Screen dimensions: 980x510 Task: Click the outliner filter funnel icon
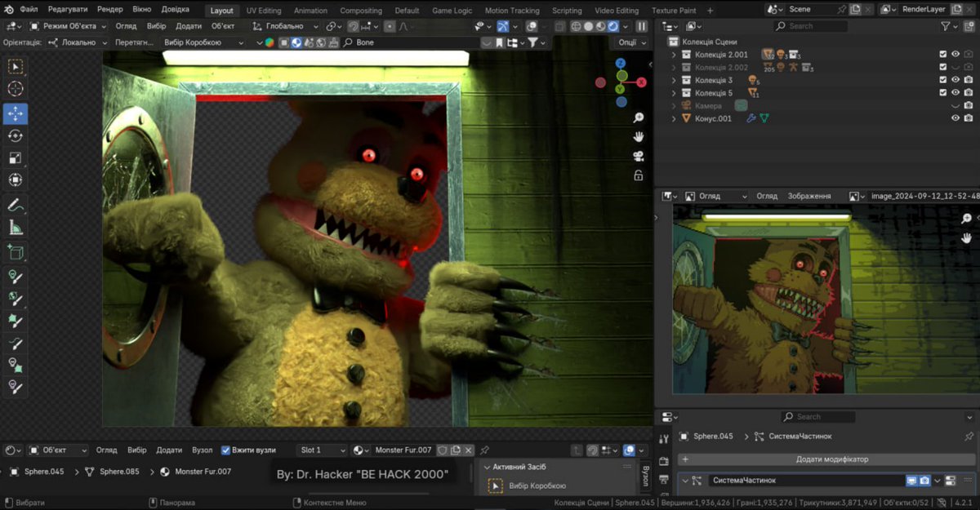(946, 26)
